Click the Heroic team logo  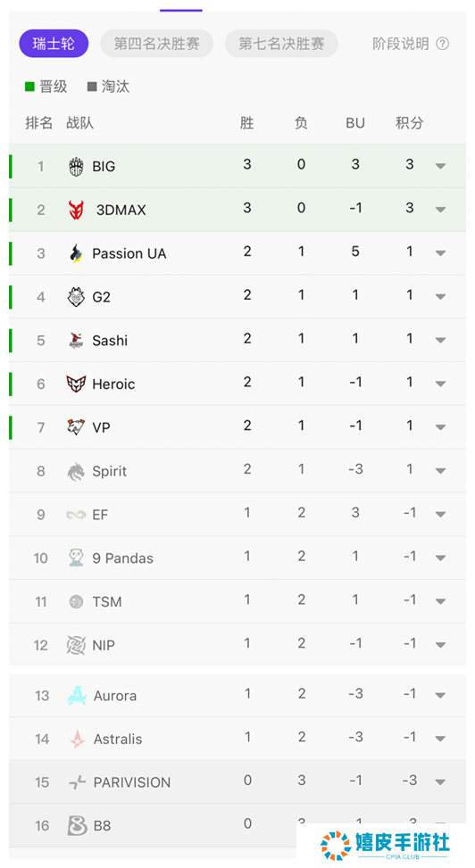[x=76, y=384]
